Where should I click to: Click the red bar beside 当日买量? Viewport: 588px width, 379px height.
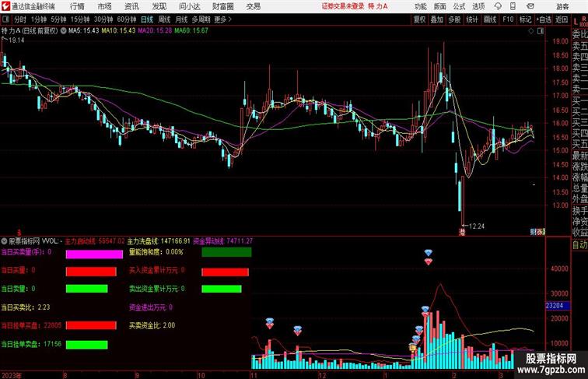click(91, 272)
